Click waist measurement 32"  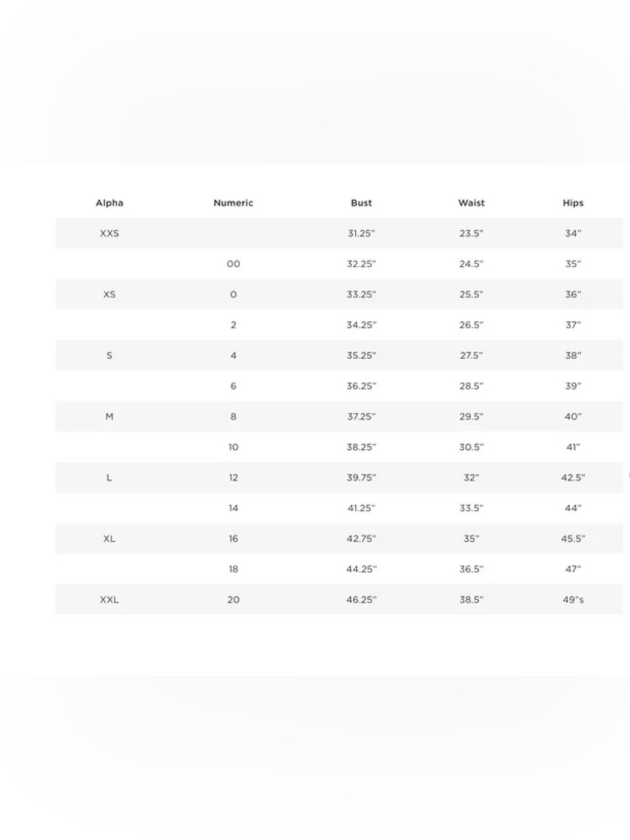pos(471,478)
